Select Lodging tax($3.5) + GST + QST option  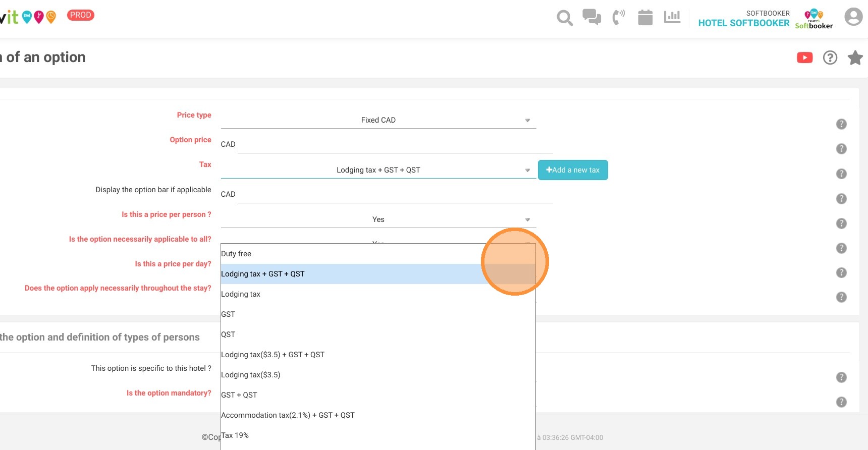[x=378, y=355]
